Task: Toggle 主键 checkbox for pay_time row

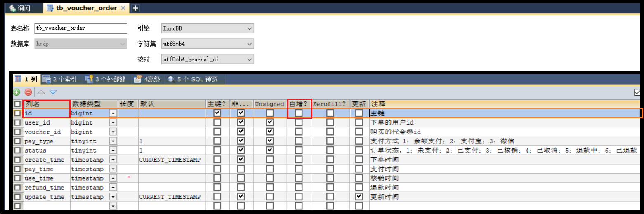Action: pyautogui.click(x=217, y=169)
